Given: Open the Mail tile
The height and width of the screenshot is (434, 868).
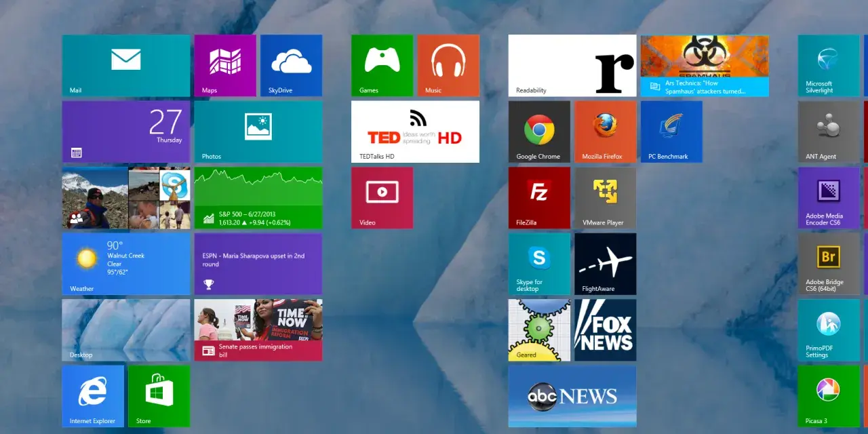Looking at the screenshot, I should pyautogui.click(x=126, y=66).
